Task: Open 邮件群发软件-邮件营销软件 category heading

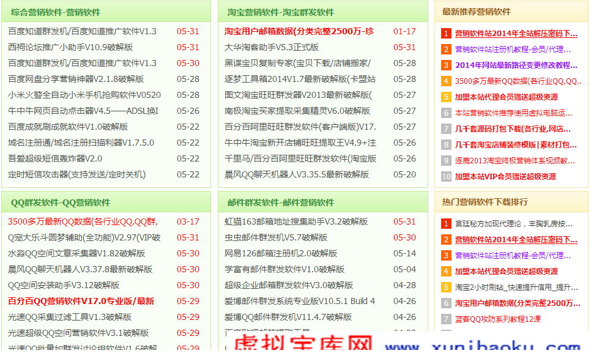Action: 280,202
